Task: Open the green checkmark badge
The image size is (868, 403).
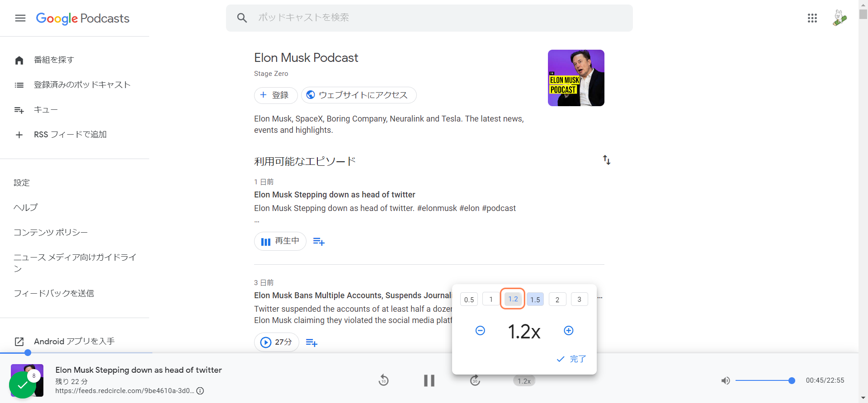Action: pyautogui.click(x=22, y=385)
